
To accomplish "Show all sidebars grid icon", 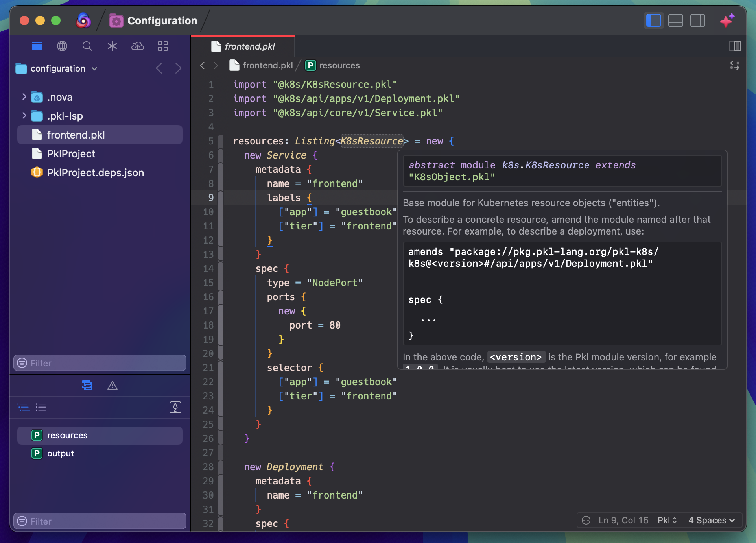I will pyautogui.click(x=163, y=46).
